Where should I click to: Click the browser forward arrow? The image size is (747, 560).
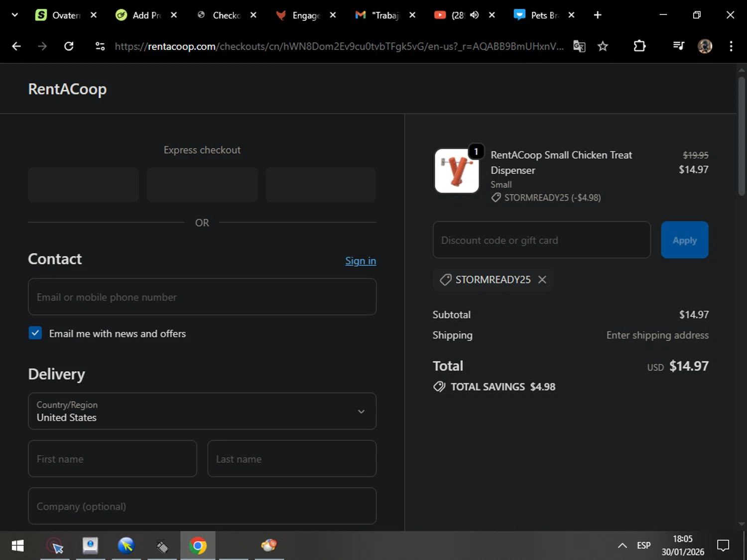point(42,46)
